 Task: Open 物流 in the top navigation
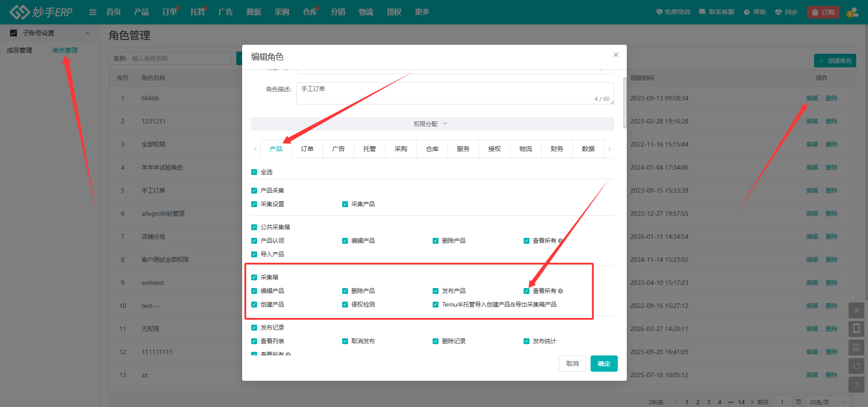366,12
